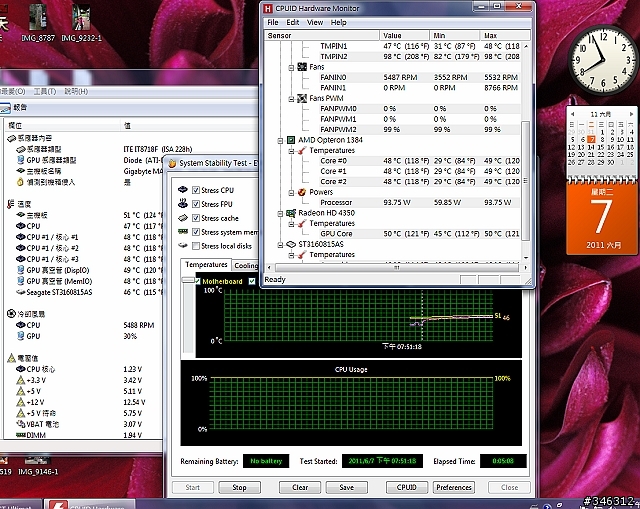Click the Stress CPU chip icon
640x509 pixels.
(183, 189)
